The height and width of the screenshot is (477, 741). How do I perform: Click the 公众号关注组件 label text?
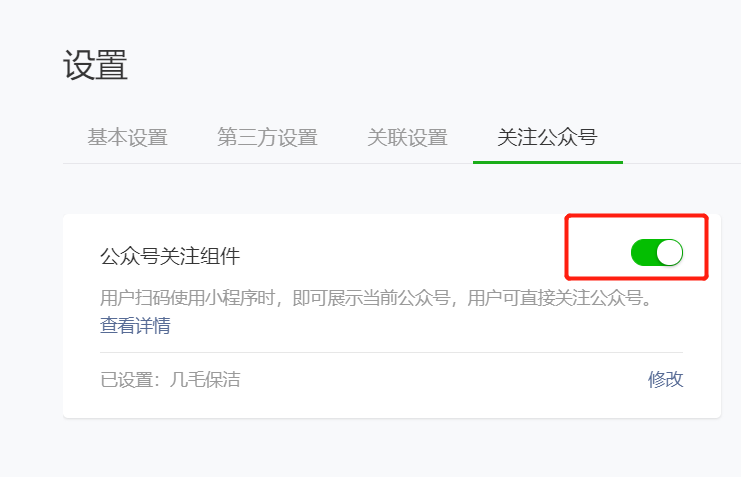(170, 256)
